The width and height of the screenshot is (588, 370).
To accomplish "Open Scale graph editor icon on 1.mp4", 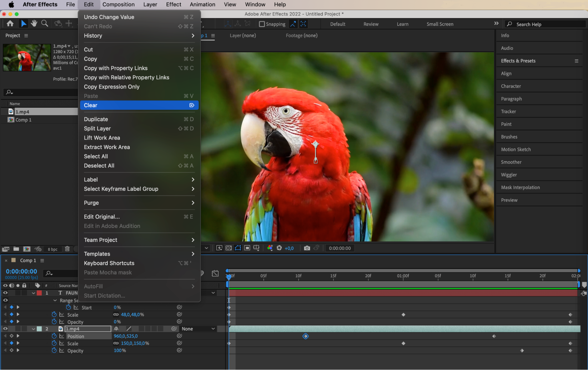I will [x=62, y=343].
